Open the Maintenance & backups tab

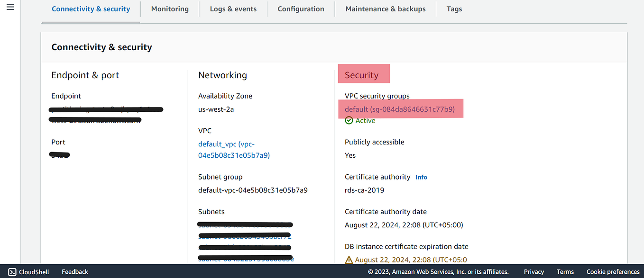(x=385, y=9)
